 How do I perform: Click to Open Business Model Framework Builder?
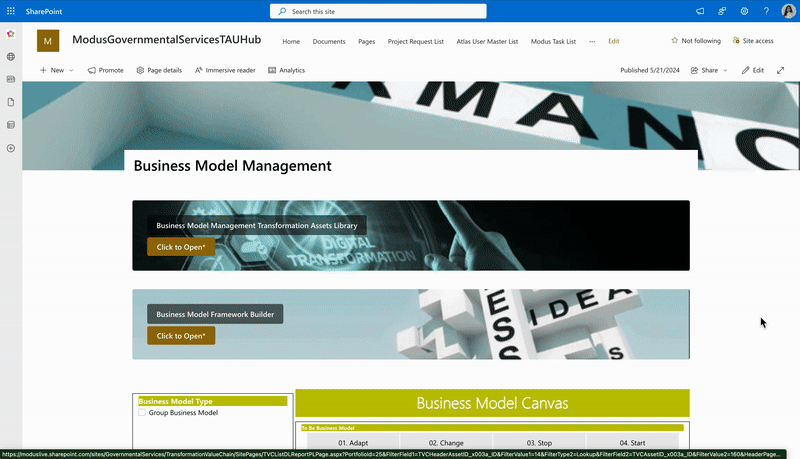[181, 336]
